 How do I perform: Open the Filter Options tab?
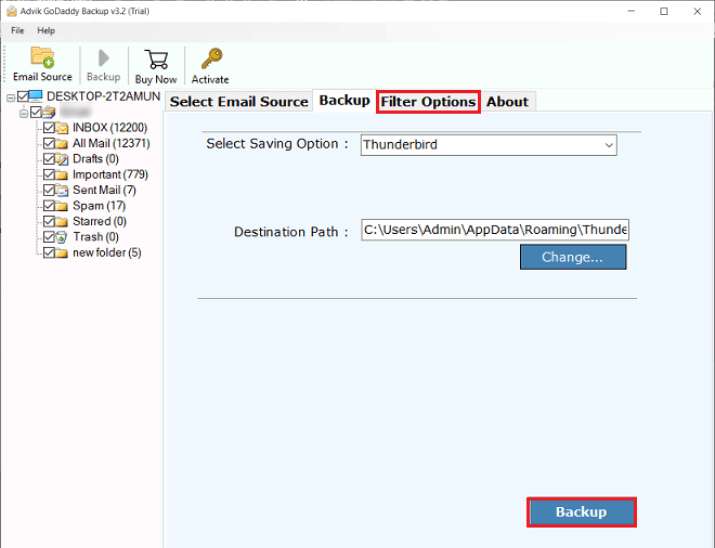[428, 102]
